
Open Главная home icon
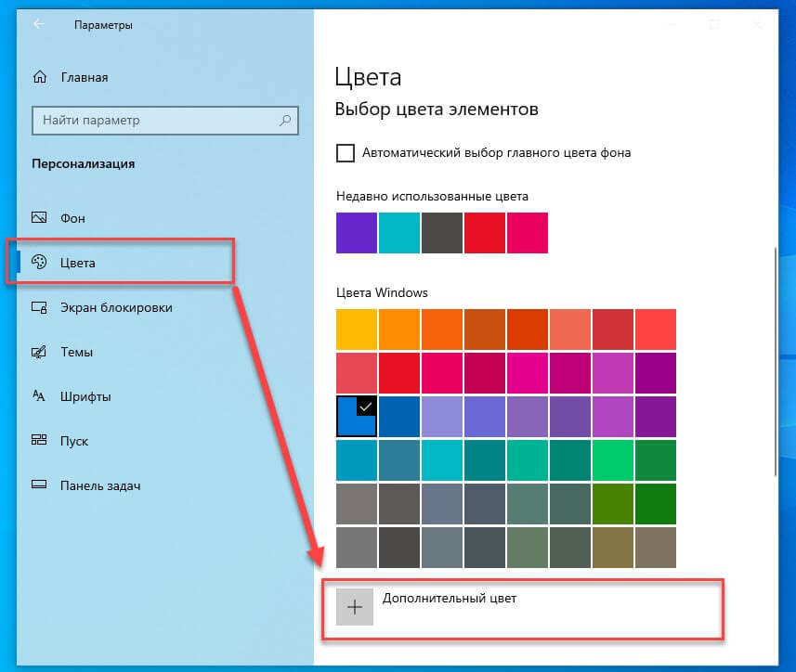tap(39, 77)
